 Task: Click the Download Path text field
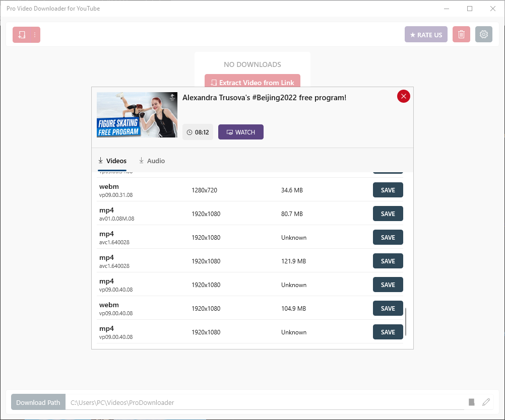265,402
